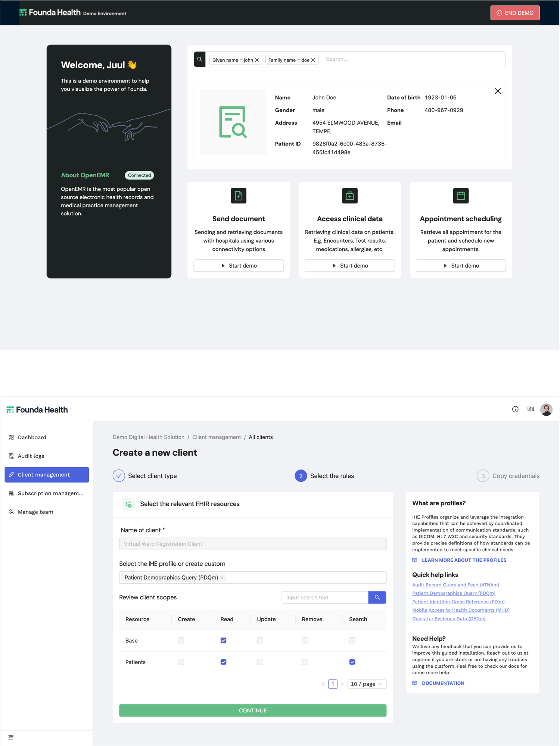Toggle Remove checkbox for Base

[305, 640]
